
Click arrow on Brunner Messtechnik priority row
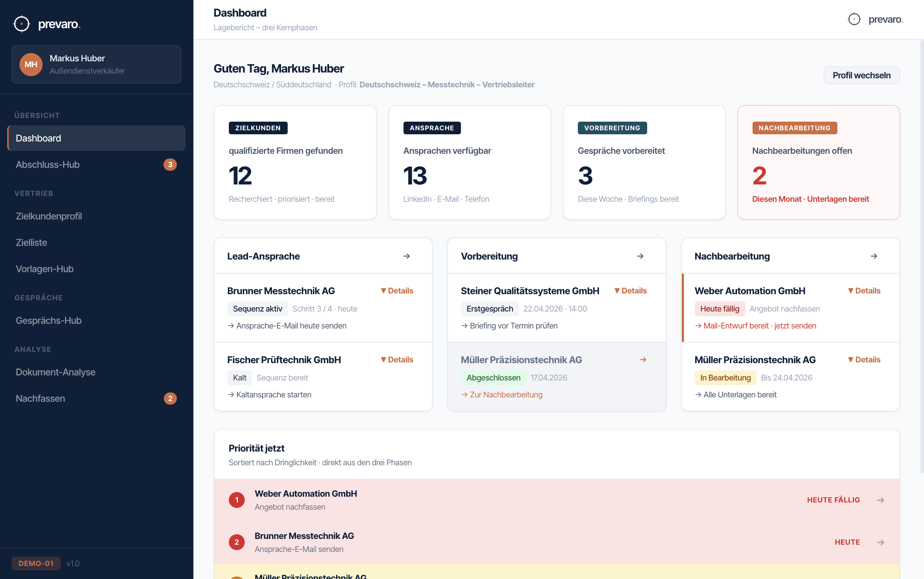coord(880,542)
